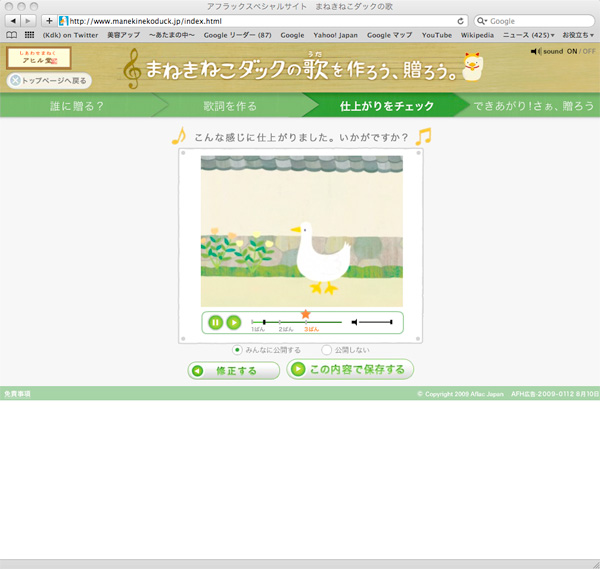Image resolution: width=600 pixels, height=569 pixels.
Task: Open the Google リーダー (87) bookmark
Action: pyautogui.click(x=237, y=35)
